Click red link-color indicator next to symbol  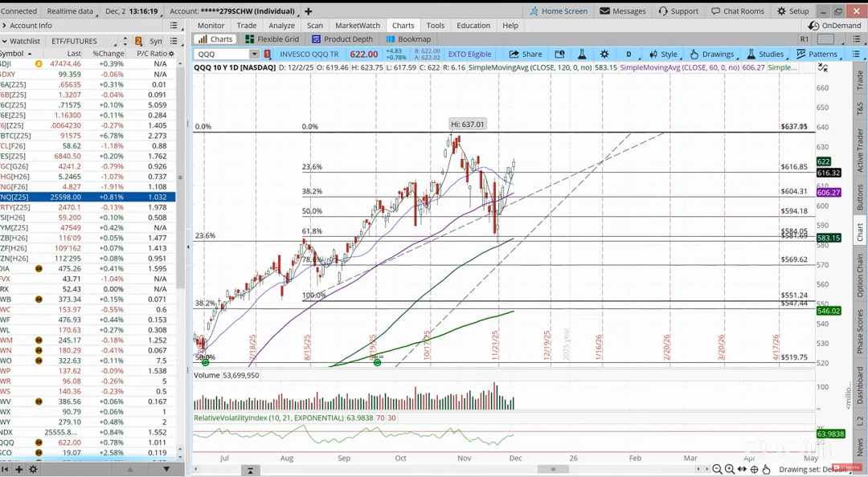pos(268,55)
